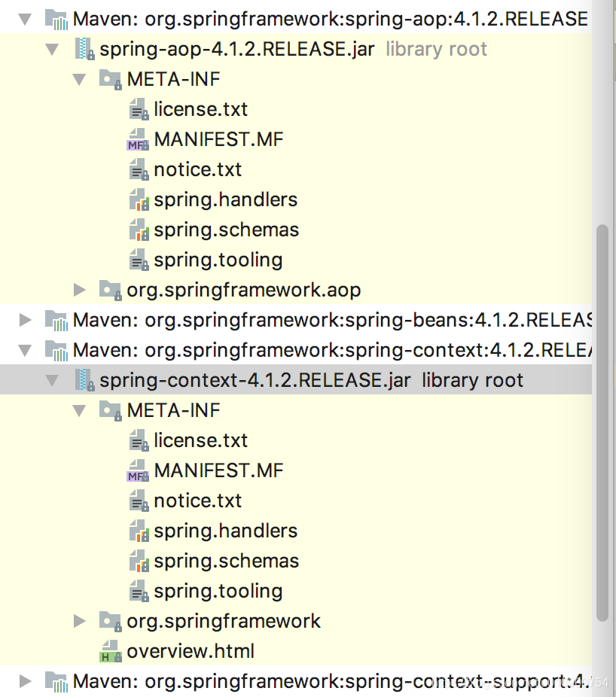The image size is (616, 697).
Task: Collapse the spring-context-4.1.2.RELEASE.jar node
Action: tap(52, 381)
